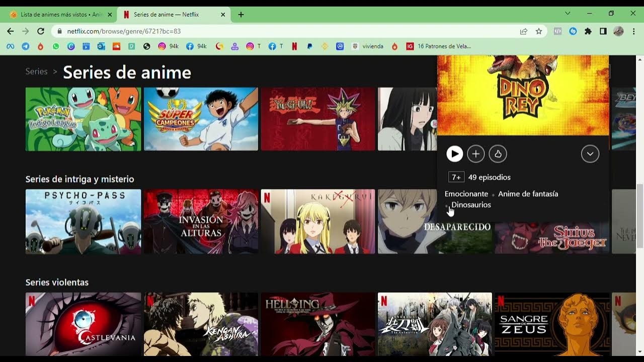644x362 pixels.
Task: Open the Netflix bookmark icon
Action: click(x=294, y=46)
